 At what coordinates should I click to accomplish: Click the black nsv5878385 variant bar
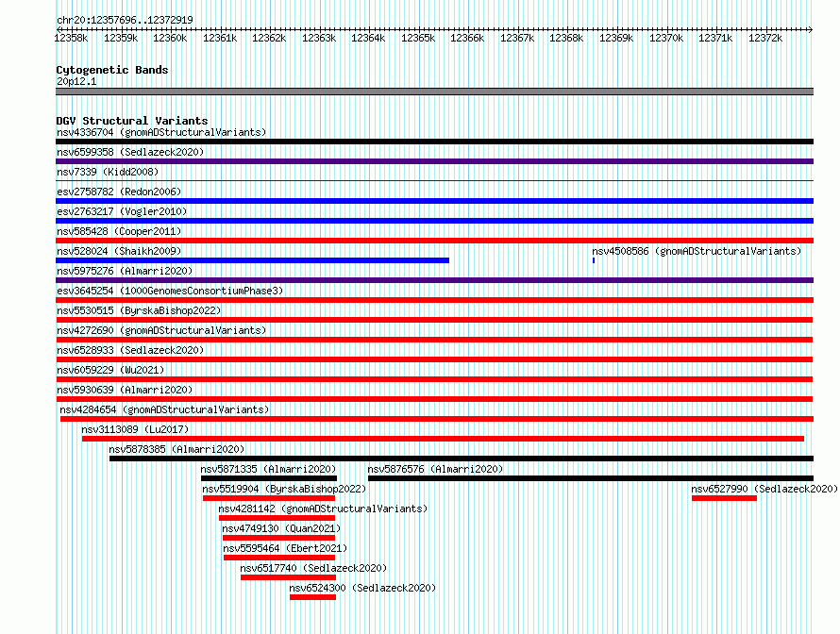[x=462, y=459]
